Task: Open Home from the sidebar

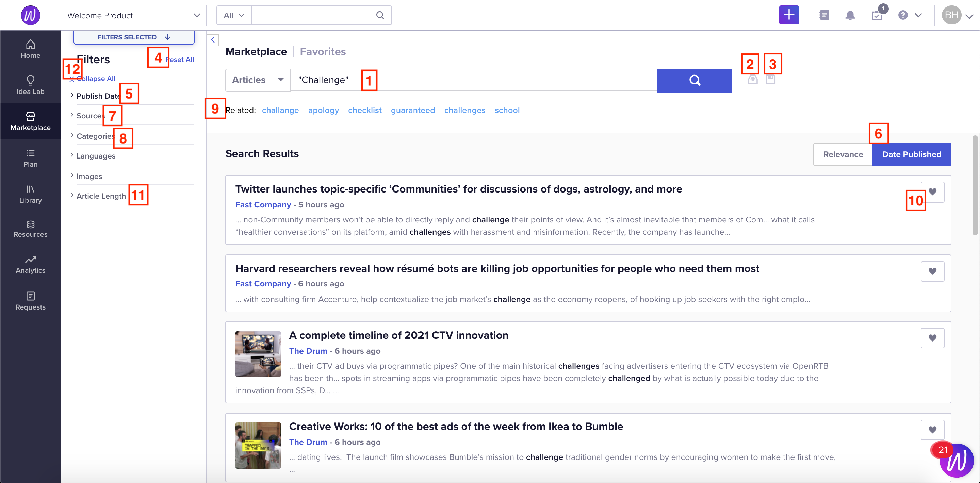Action: coord(30,49)
